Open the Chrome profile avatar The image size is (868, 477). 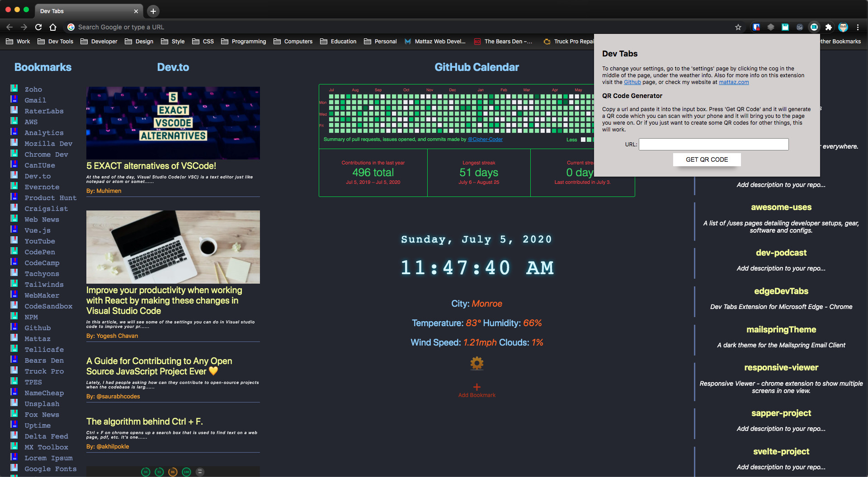[x=843, y=27]
